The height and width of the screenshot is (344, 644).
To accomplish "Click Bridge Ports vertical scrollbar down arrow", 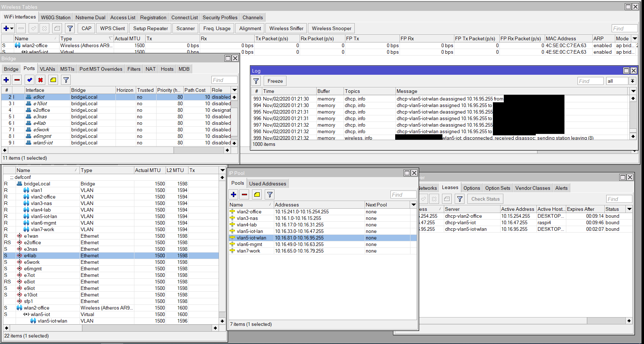I will tap(235, 143).
